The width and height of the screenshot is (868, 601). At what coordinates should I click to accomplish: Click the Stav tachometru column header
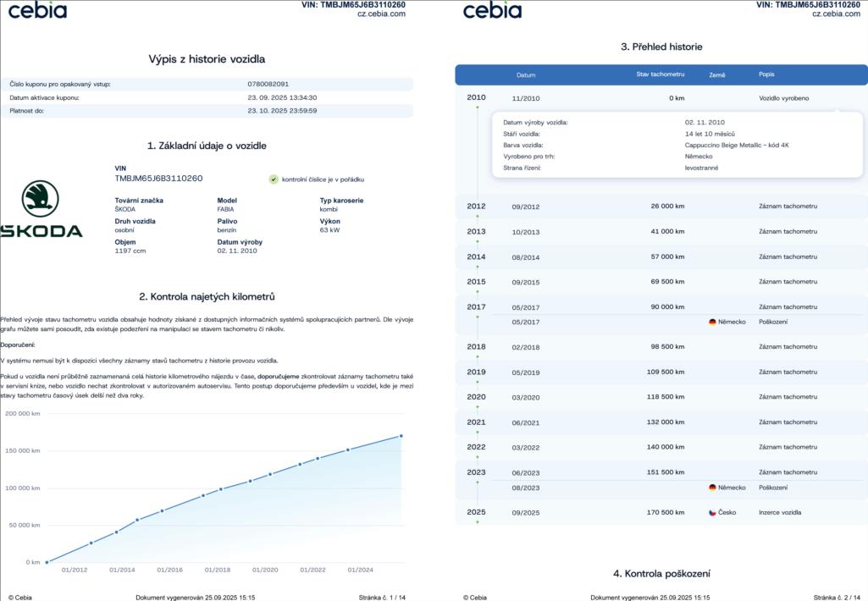click(x=660, y=74)
